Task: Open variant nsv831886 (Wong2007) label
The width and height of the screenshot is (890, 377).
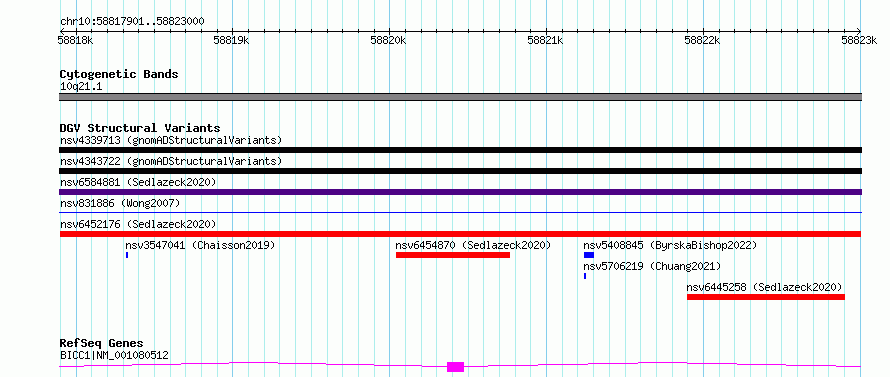Action: coord(120,203)
